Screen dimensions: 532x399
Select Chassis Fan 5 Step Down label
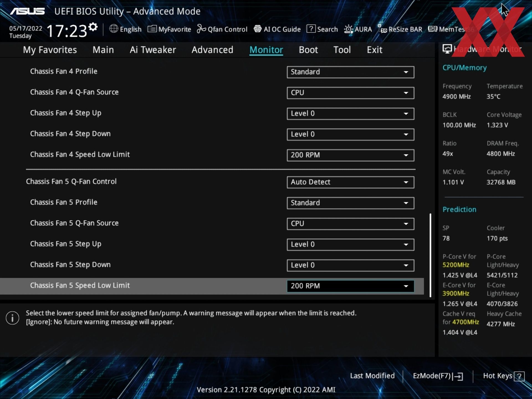coord(70,265)
